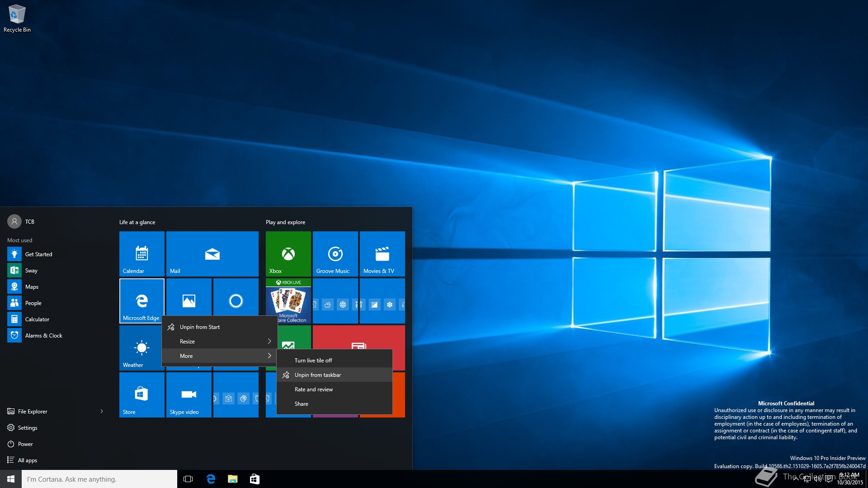Choose Share in context menu
The height and width of the screenshot is (488, 868).
(x=335, y=404)
